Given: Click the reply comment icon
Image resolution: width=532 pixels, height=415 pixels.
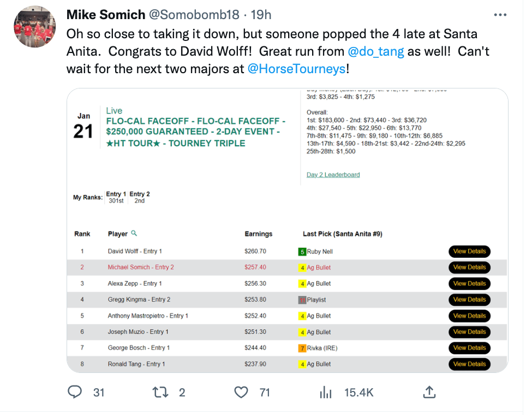Looking at the screenshot, I should point(74,392).
